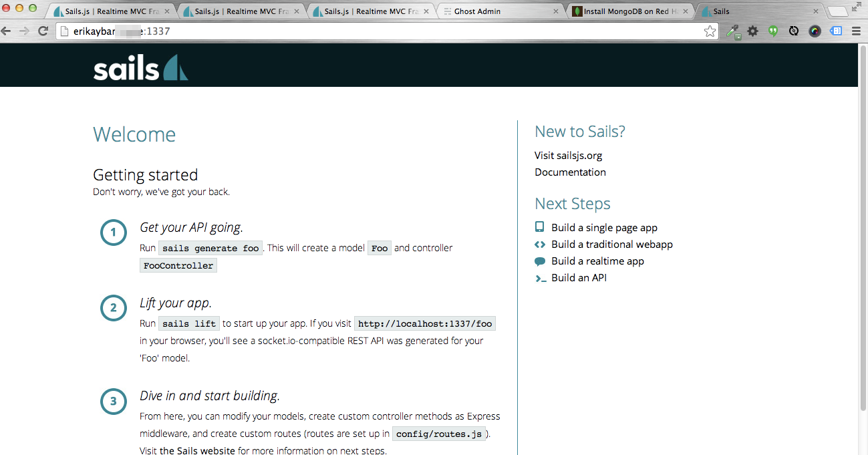Open 'Build a single page app' link
This screenshot has height=455, width=868.
click(x=604, y=227)
